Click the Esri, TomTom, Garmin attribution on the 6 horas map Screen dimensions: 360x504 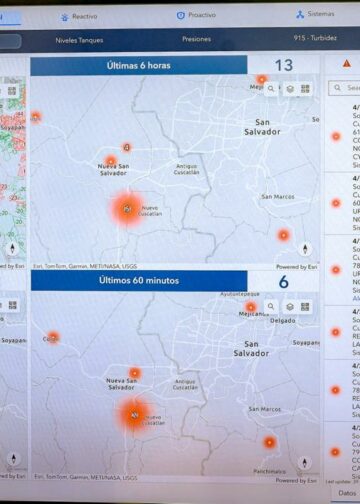click(85, 266)
